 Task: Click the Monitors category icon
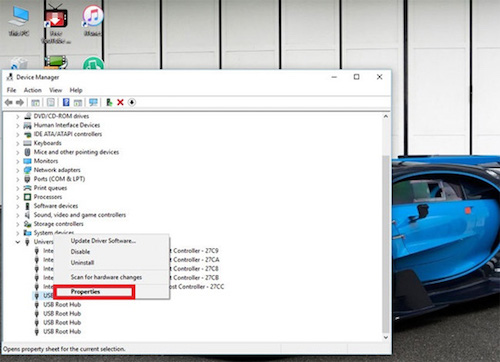(x=27, y=161)
